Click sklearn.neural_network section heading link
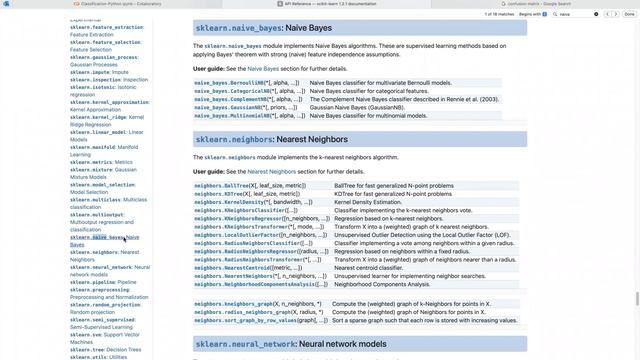640x360 pixels. pos(245,344)
